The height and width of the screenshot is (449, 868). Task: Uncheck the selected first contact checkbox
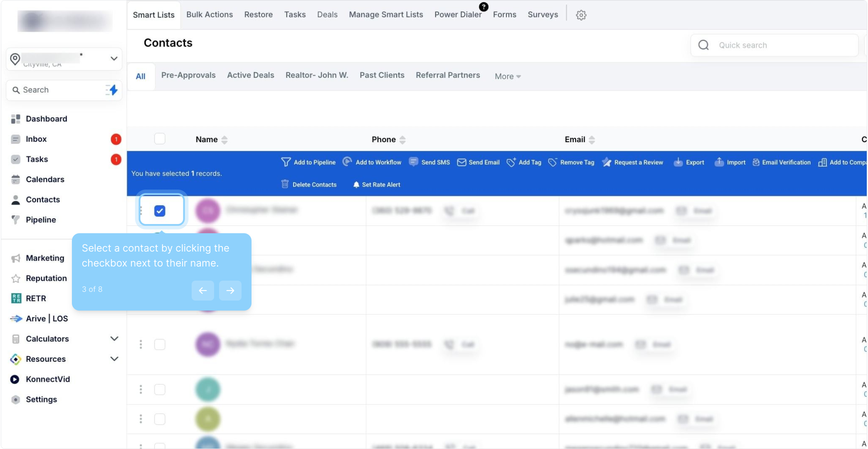click(160, 211)
